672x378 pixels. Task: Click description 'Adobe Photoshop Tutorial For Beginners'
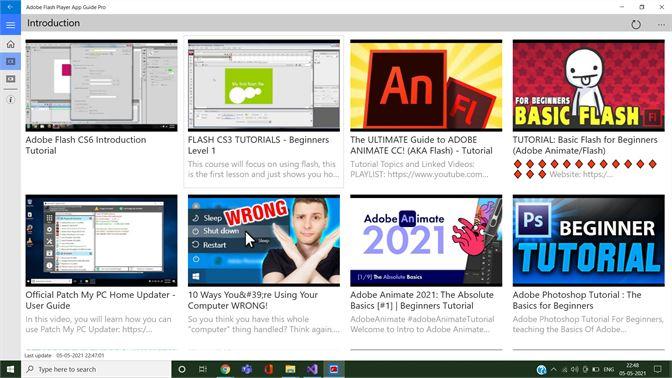588,324
